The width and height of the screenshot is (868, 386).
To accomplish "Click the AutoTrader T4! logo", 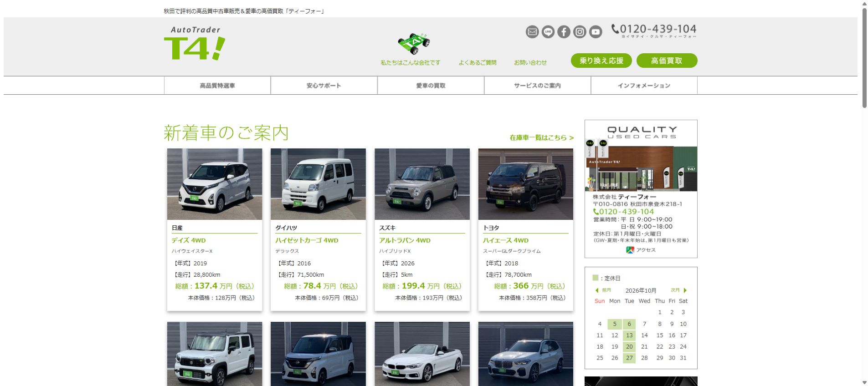I will pyautogui.click(x=195, y=43).
